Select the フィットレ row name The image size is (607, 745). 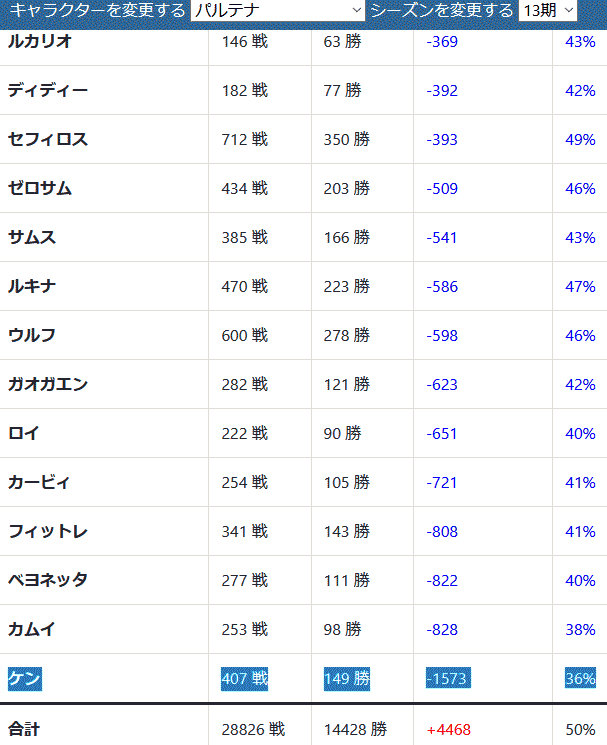click(48, 531)
